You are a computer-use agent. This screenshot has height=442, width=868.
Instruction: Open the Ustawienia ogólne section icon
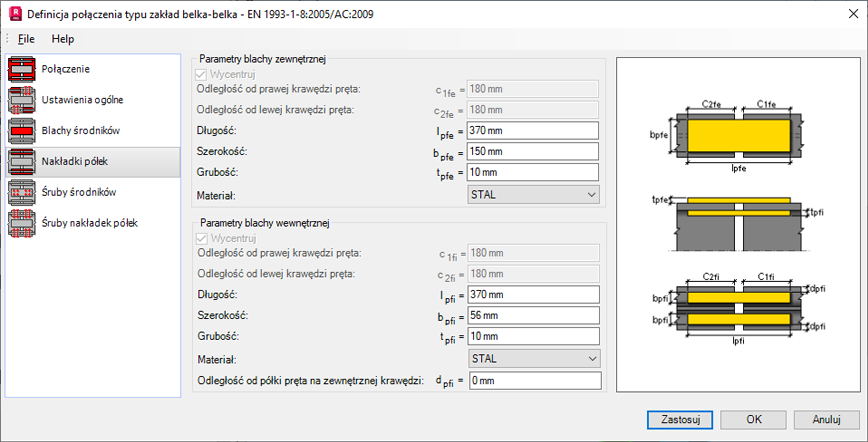(x=22, y=100)
